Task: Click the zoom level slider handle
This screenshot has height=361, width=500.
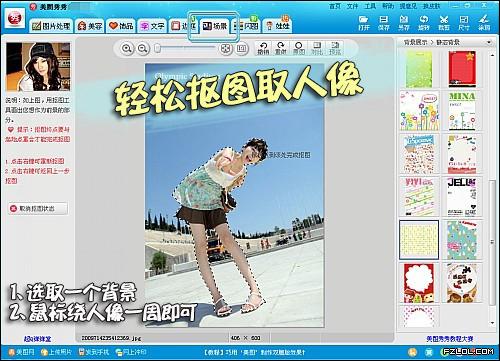Action: 158,49
